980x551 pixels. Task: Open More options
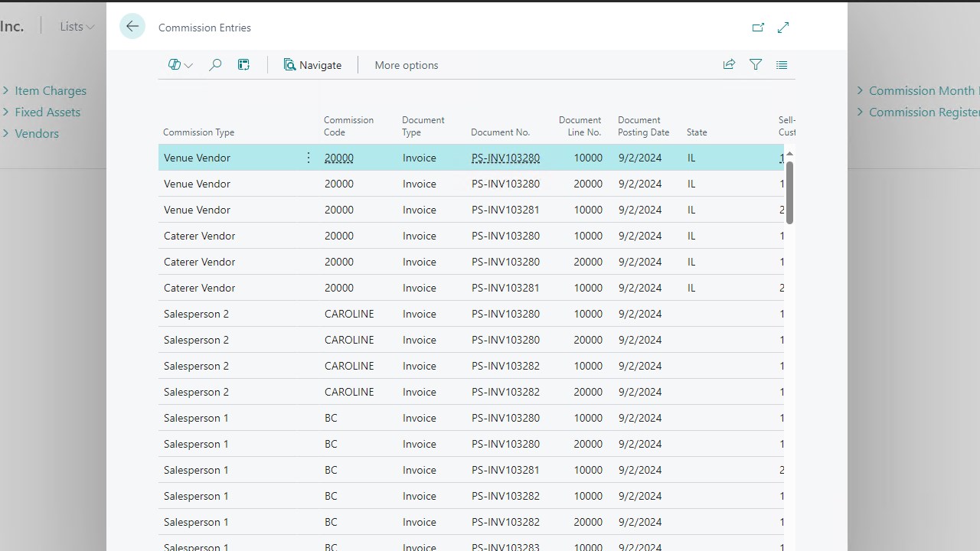coord(406,65)
